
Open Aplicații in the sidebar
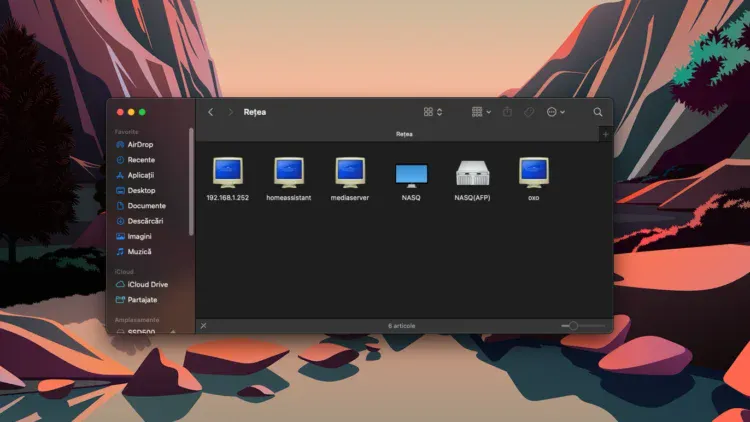pos(141,175)
